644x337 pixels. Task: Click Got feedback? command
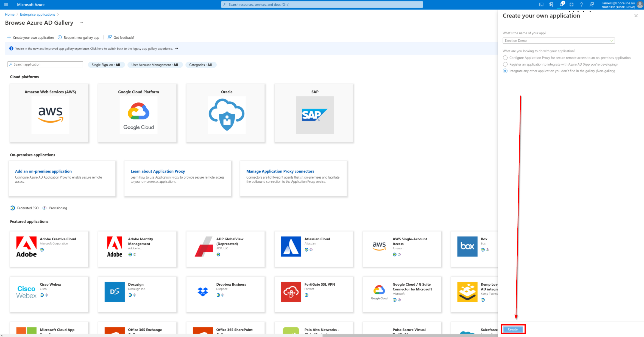click(x=121, y=38)
